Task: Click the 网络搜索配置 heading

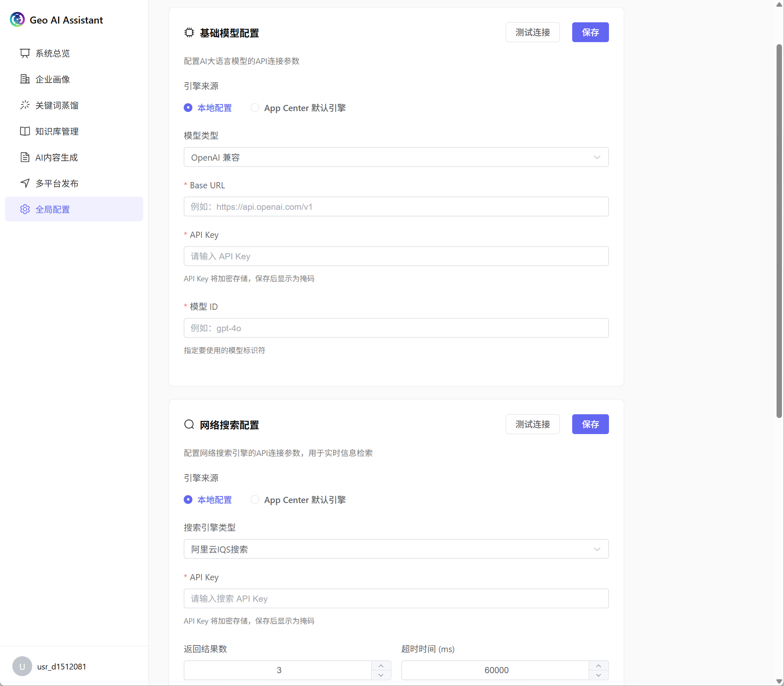Action: [229, 425]
